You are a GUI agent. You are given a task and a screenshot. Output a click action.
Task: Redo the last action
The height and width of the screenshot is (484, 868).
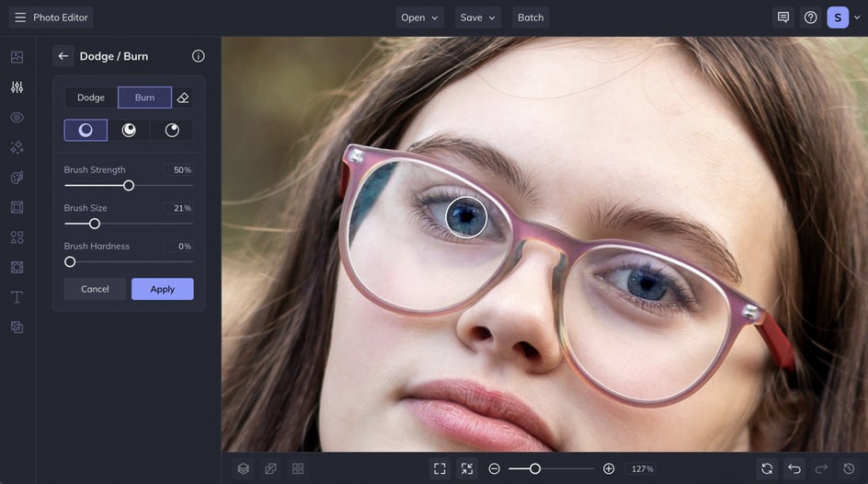821,469
